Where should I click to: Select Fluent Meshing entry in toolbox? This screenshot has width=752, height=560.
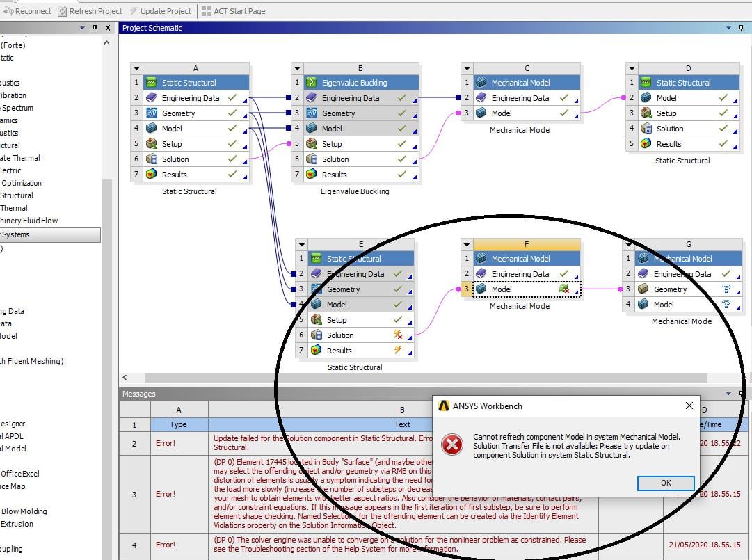tap(32, 361)
